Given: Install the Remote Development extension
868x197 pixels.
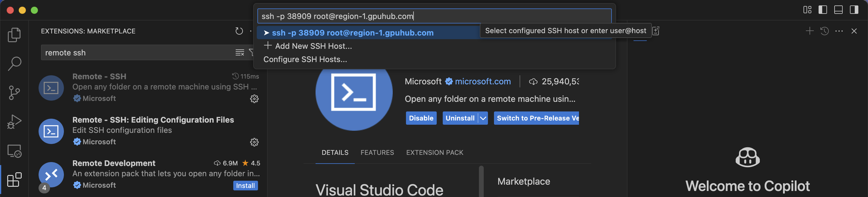Looking at the screenshot, I should (245, 186).
